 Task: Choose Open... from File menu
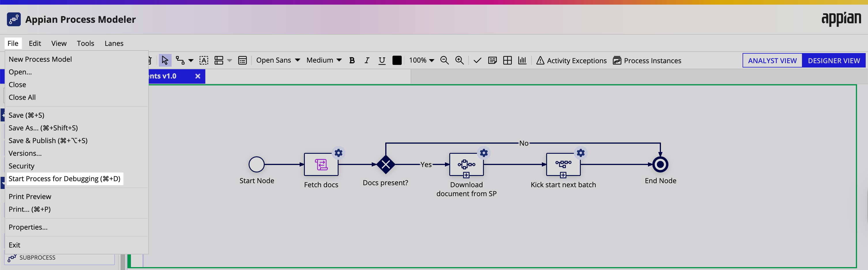click(x=77, y=72)
